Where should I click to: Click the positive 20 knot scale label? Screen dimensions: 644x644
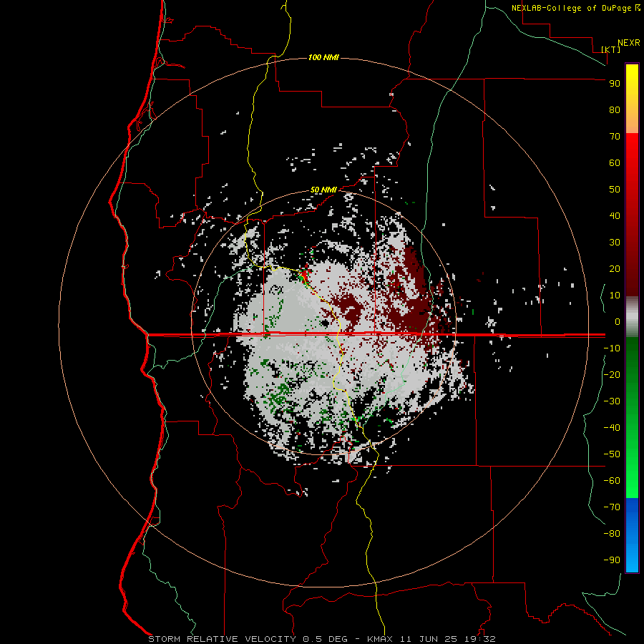(x=615, y=268)
